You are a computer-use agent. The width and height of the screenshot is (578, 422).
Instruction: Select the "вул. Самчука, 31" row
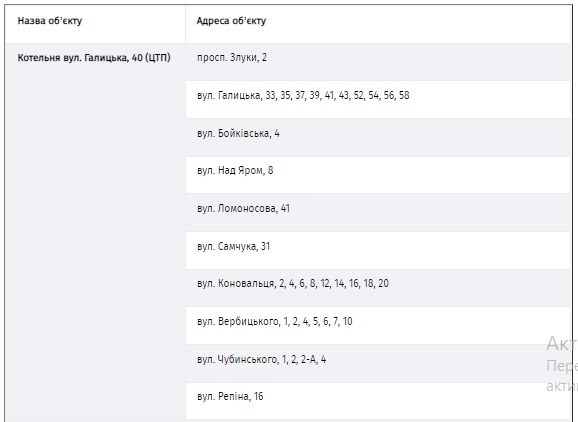click(x=378, y=251)
